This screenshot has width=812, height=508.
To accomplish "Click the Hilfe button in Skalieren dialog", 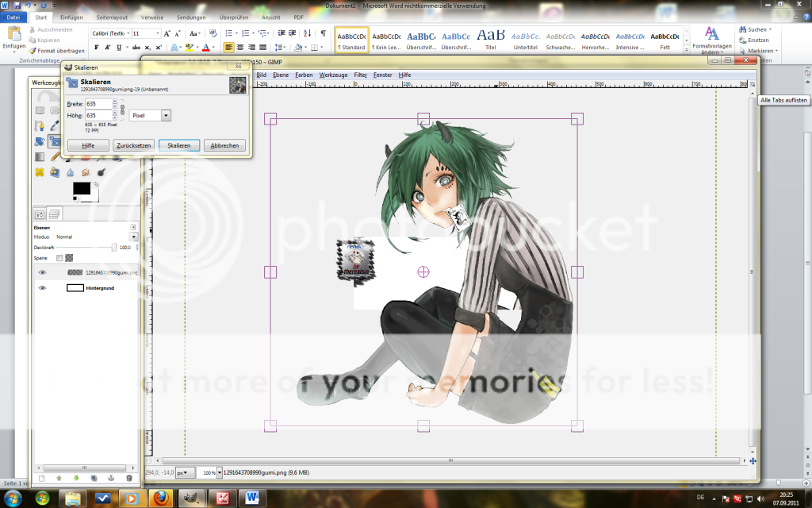I will 88,146.
